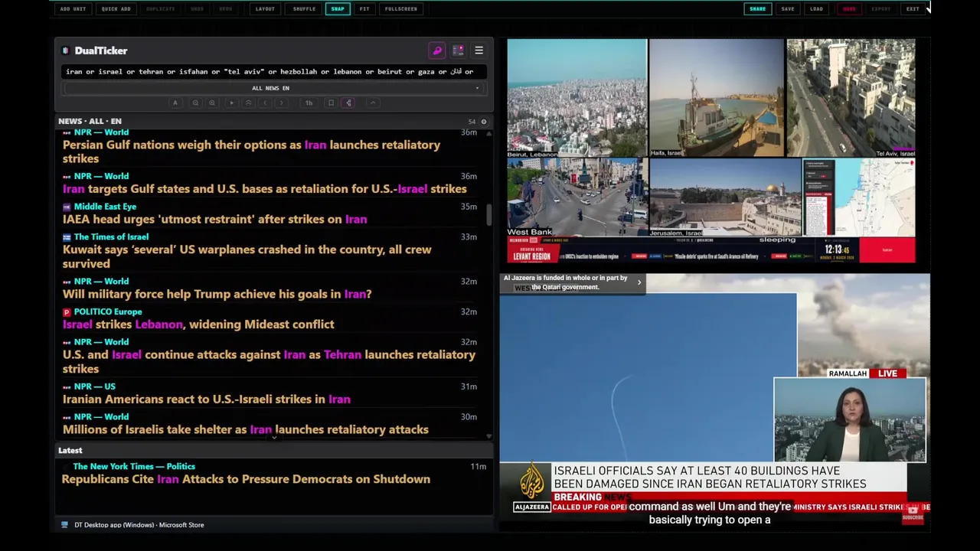
Task: Click the scroll-to-top double chevron icon
Action: coord(248,103)
